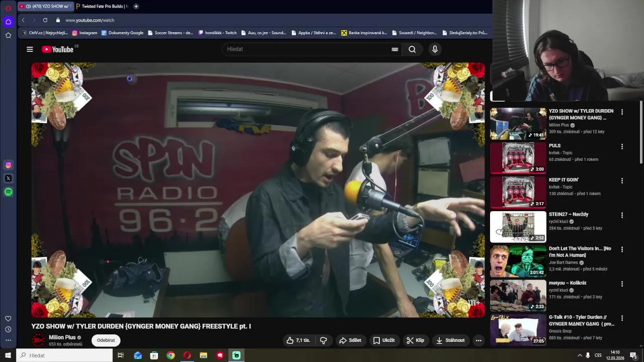
Task: Open the Windows Start menu
Action: pyautogui.click(x=8, y=355)
